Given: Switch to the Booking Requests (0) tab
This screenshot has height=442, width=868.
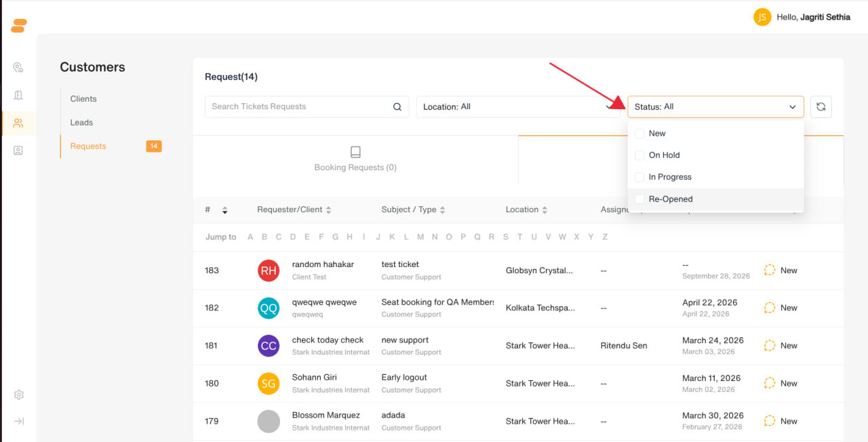Looking at the screenshot, I should [355, 159].
